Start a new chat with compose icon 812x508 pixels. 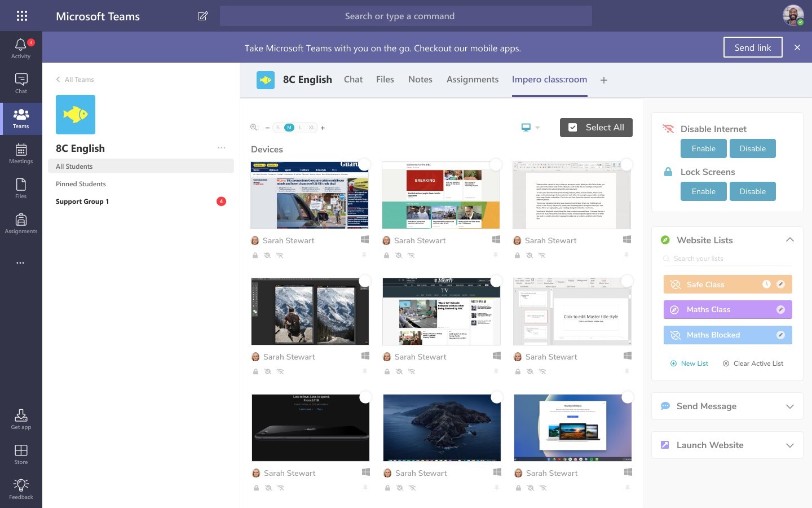coord(202,16)
